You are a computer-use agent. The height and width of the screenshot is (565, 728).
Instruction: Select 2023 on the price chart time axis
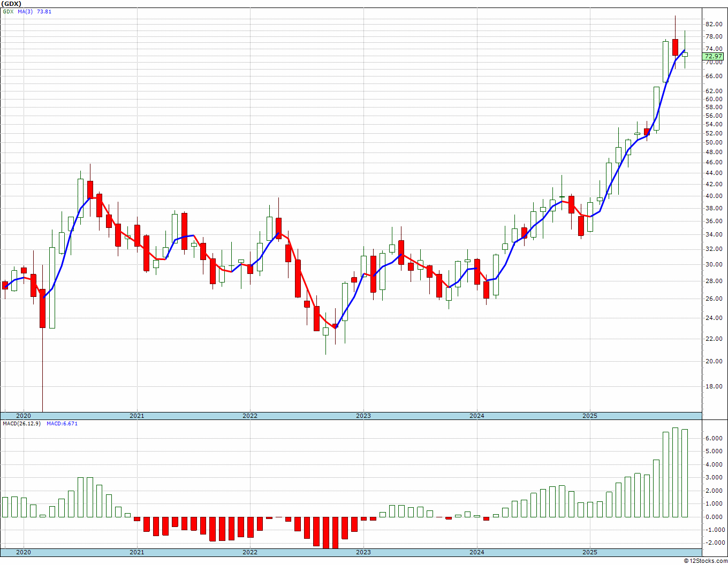pos(363,416)
